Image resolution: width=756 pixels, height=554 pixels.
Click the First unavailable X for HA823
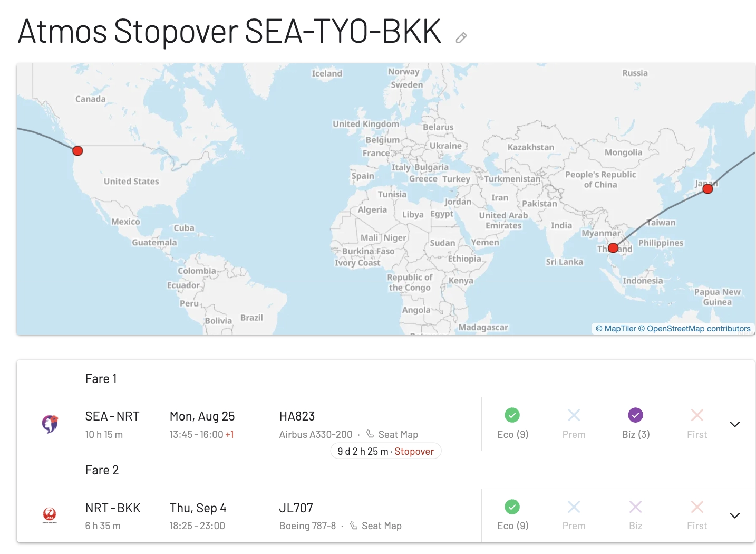[697, 415]
